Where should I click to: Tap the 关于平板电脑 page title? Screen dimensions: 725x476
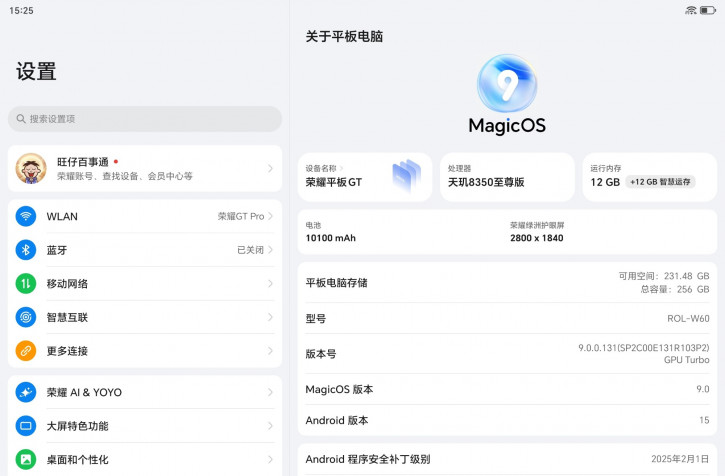344,37
